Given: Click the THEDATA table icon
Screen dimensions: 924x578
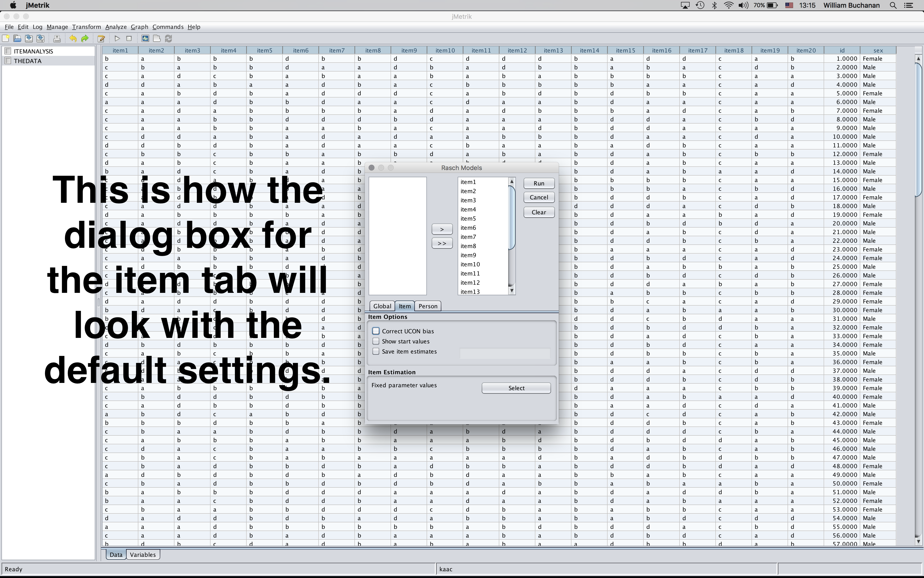Looking at the screenshot, I should 8,61.
